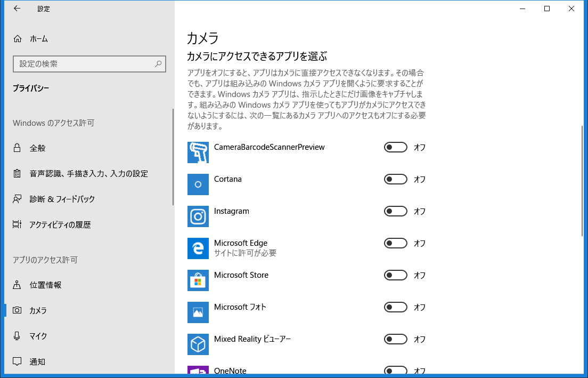Screen dimensions: 588x378
Task: Switch on Microsoft Edge camera access
Action: [395, 243]
